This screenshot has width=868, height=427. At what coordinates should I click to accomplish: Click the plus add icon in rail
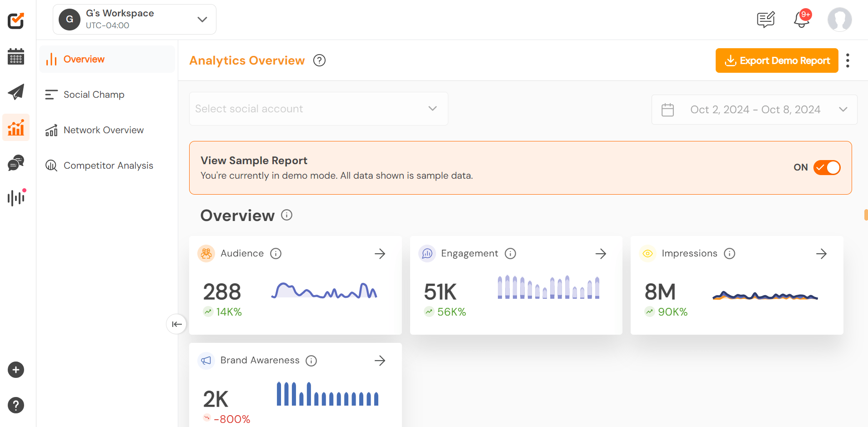(x=16, y=370)
